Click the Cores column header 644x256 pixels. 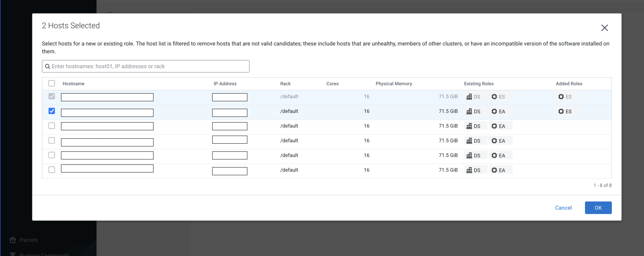pyautogui.click(x=332, y=84)
